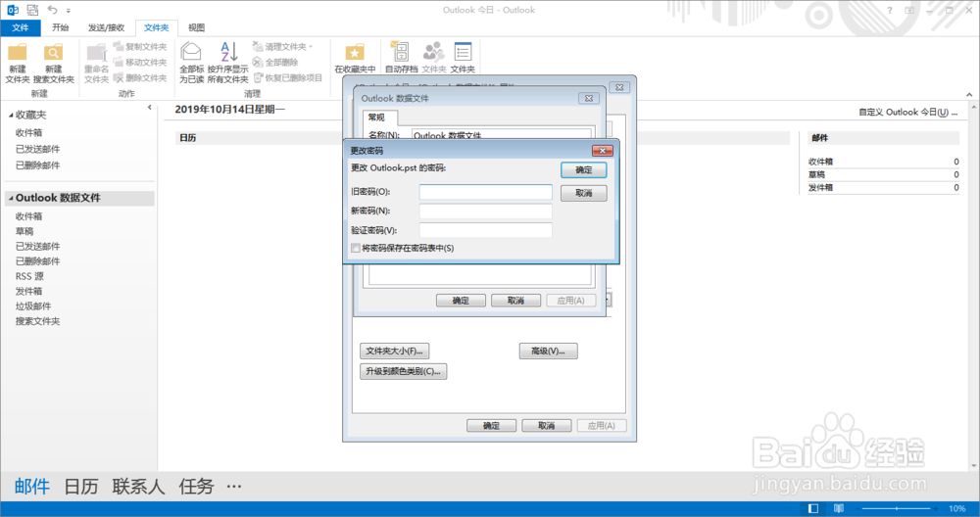The width and height of the screenshot is (980, 517).
Task: Click Send/Receive All quick access icon
Action: (x=32, y=10)
